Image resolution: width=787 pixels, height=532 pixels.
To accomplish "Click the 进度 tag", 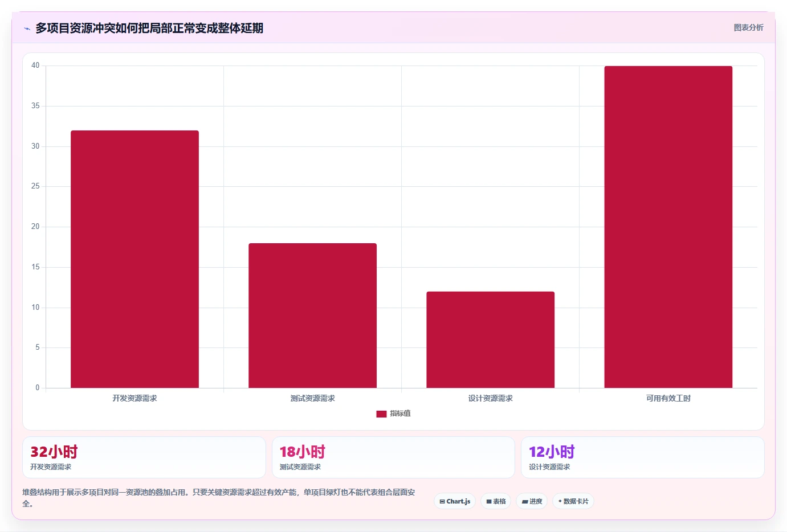I will click(x=532, y=501).
